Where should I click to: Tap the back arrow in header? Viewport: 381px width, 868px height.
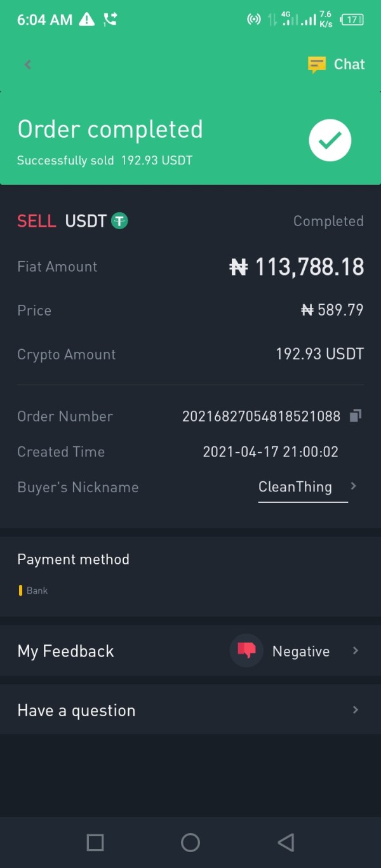pyautogui.click(x=27, y=64)
